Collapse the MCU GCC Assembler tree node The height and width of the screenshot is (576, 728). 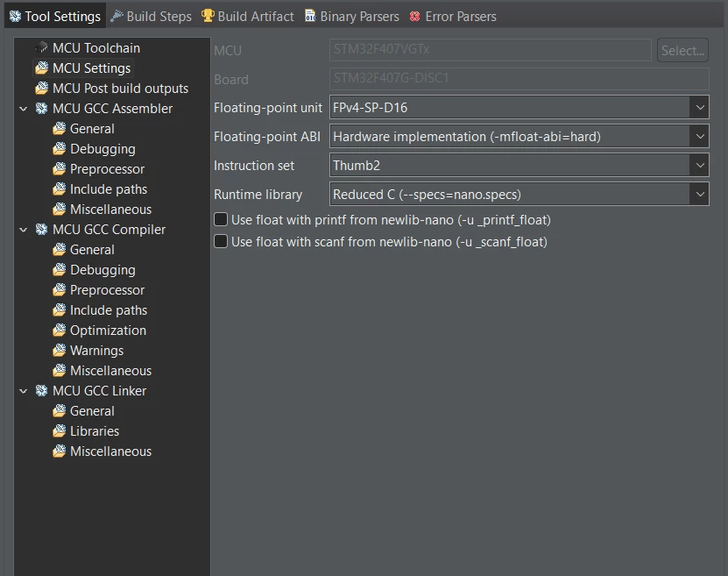[x=23, y=109]
